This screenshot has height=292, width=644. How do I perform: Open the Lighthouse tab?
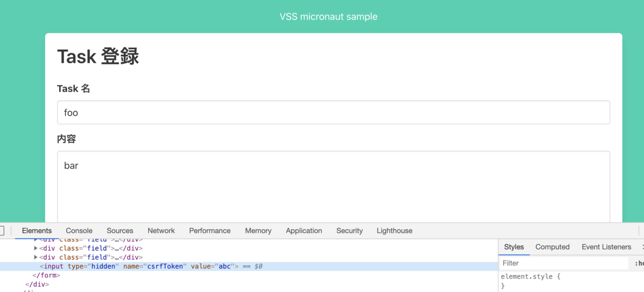[394, 231]
